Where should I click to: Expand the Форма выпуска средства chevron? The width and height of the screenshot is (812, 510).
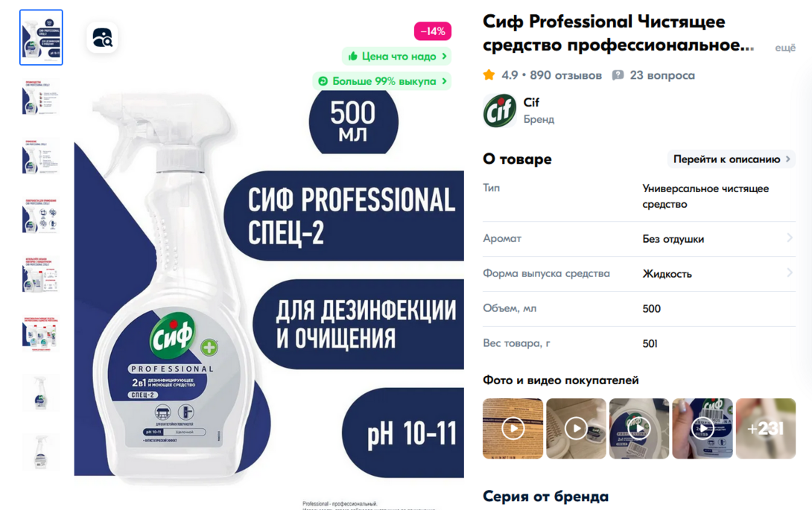coord(789,272)
